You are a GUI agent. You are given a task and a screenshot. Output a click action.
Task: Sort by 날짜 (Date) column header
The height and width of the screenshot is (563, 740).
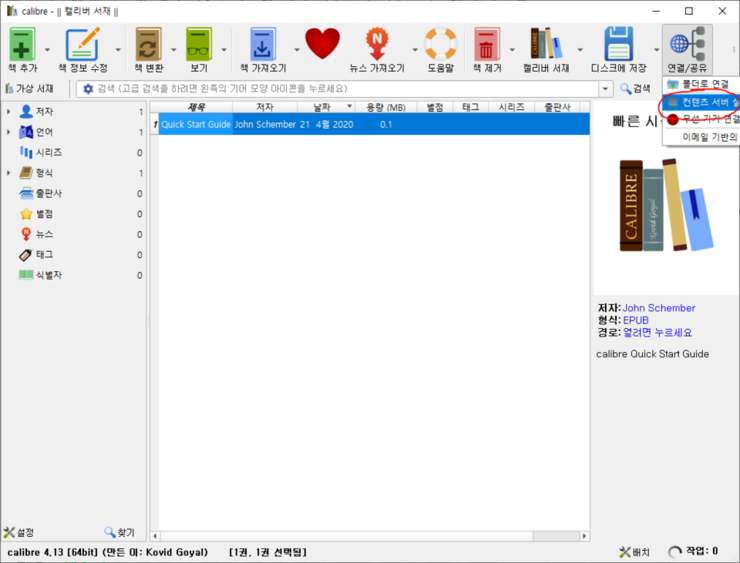point(326,107)
